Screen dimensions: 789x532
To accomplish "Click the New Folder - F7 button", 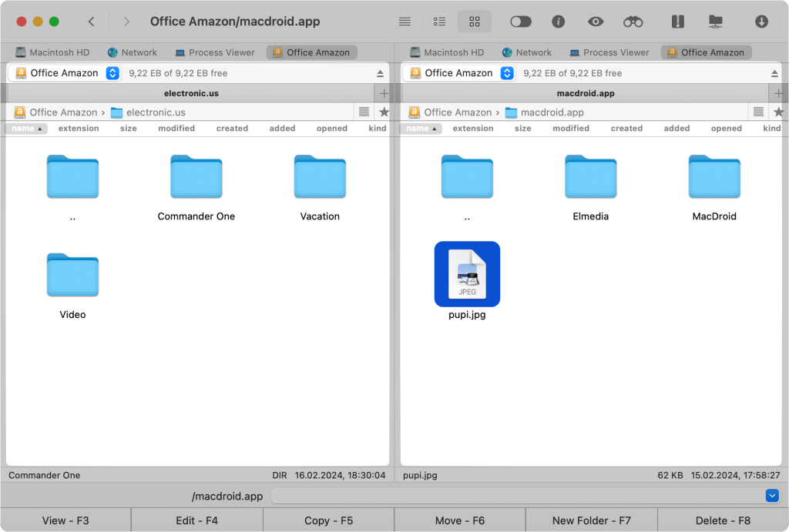I will 591,520.
